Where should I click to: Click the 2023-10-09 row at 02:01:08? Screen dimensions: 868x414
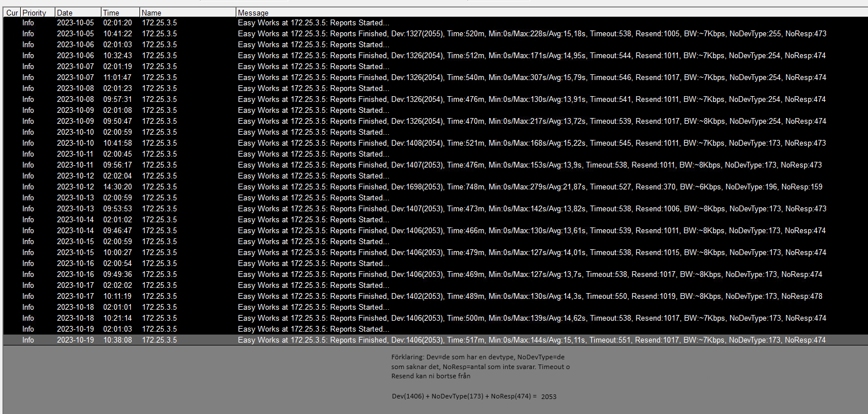(435, 111)
